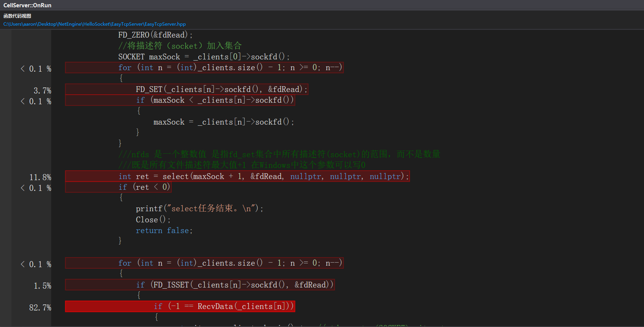Click the FD_ZERO(&fdRead) line

[x=155, y=35]
